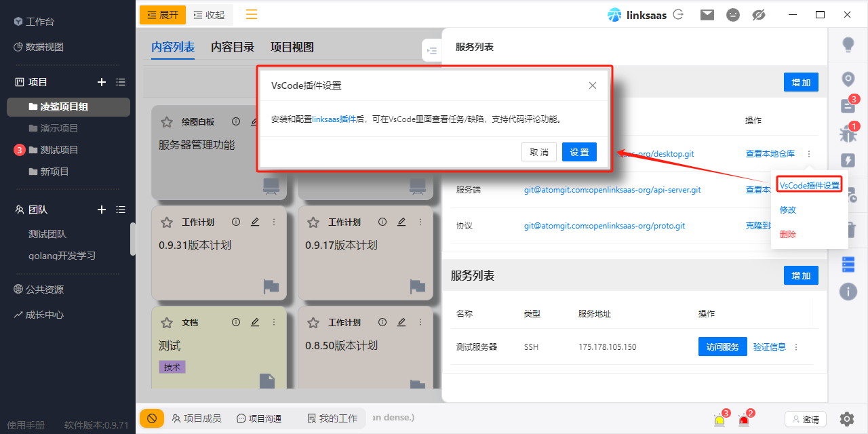The height and width of the screenshot is (434, 868).
Task: Click edit pencil on 0.9.31版本计划 card
Action: point(255,222)
